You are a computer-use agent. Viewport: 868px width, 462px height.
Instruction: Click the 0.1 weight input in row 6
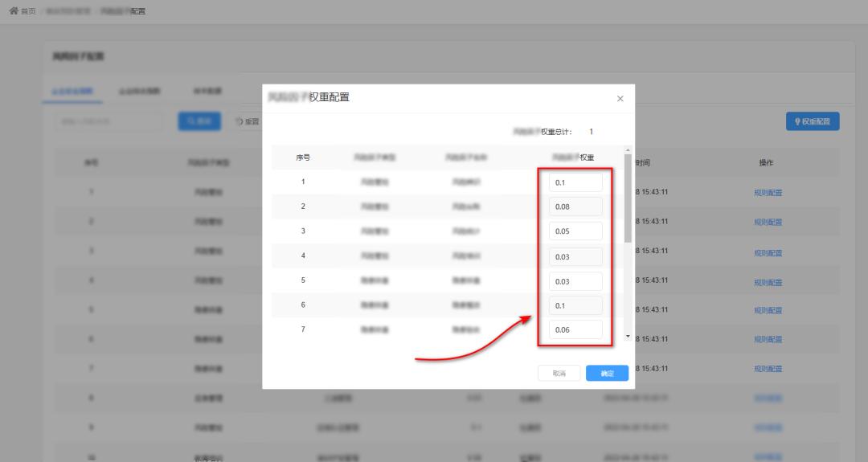tap(575, 305)
